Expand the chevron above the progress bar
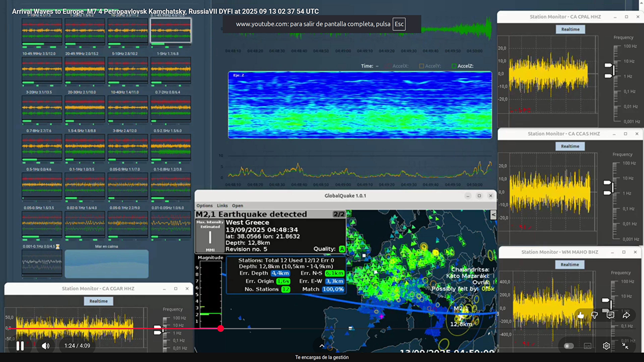 click(x=322, y=346)
